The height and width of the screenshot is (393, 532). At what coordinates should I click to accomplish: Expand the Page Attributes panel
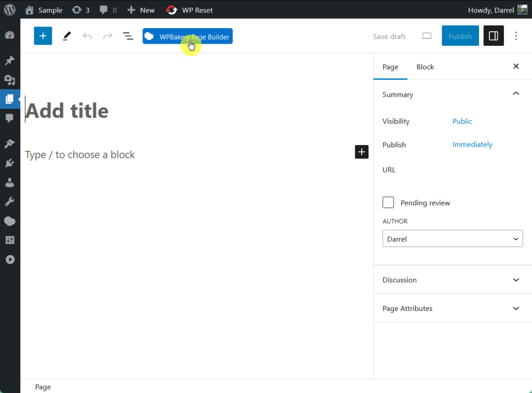[453, 308]
